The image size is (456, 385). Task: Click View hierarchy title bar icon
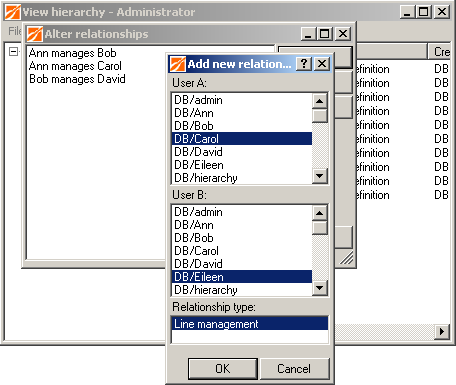coord(13,12)
